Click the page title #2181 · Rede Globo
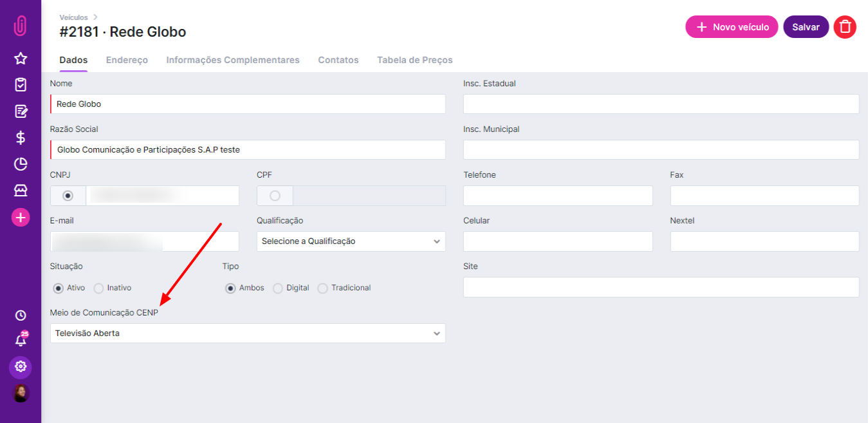The width and height of the screenshot is (868, 423). coord(123,32)
